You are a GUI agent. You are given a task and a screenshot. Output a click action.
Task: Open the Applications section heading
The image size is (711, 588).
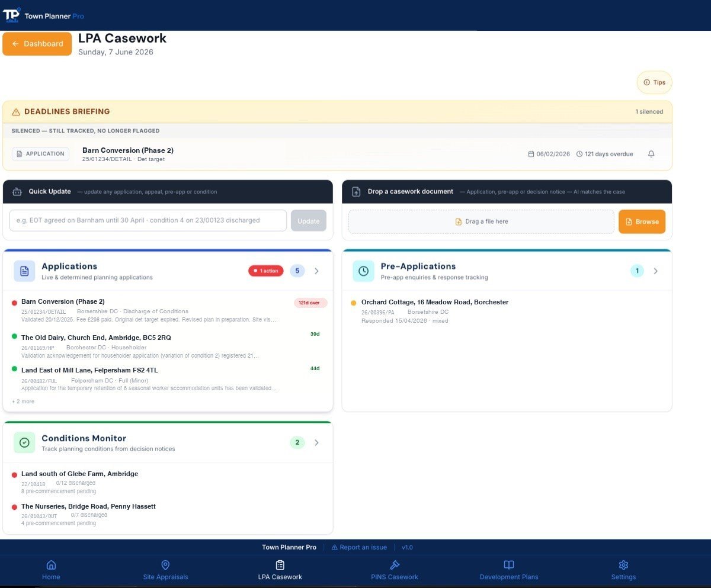coord(69,266)
